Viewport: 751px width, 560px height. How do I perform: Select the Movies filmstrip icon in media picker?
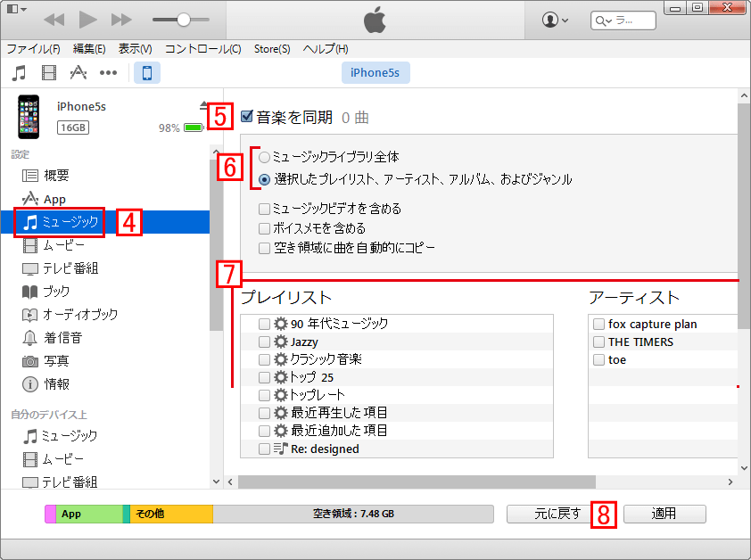(x=48, y=72)
